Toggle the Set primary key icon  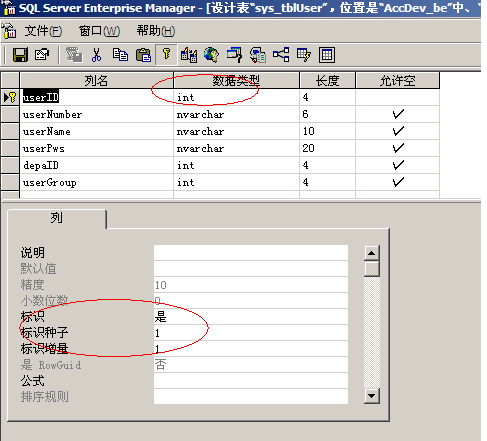point(166,54)
